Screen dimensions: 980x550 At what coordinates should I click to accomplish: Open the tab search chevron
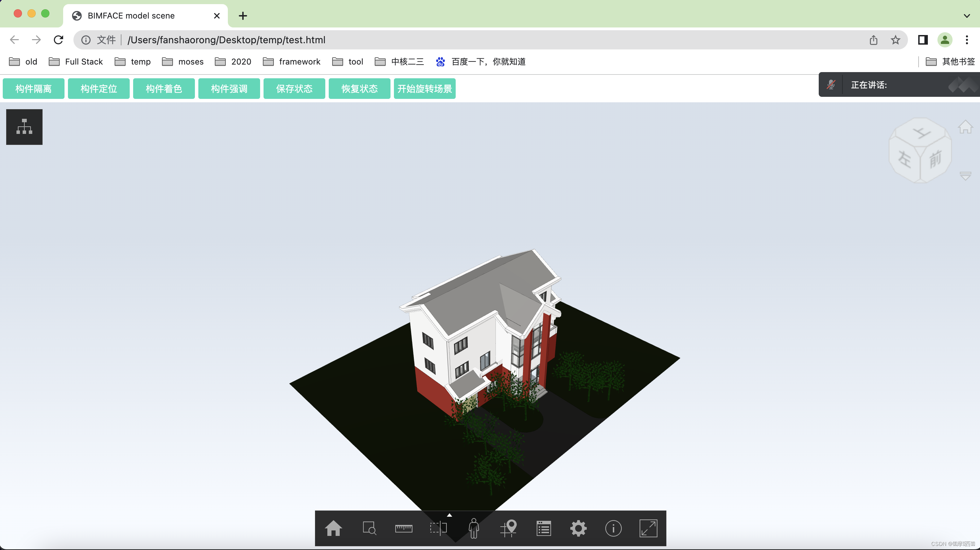(967, 15)
